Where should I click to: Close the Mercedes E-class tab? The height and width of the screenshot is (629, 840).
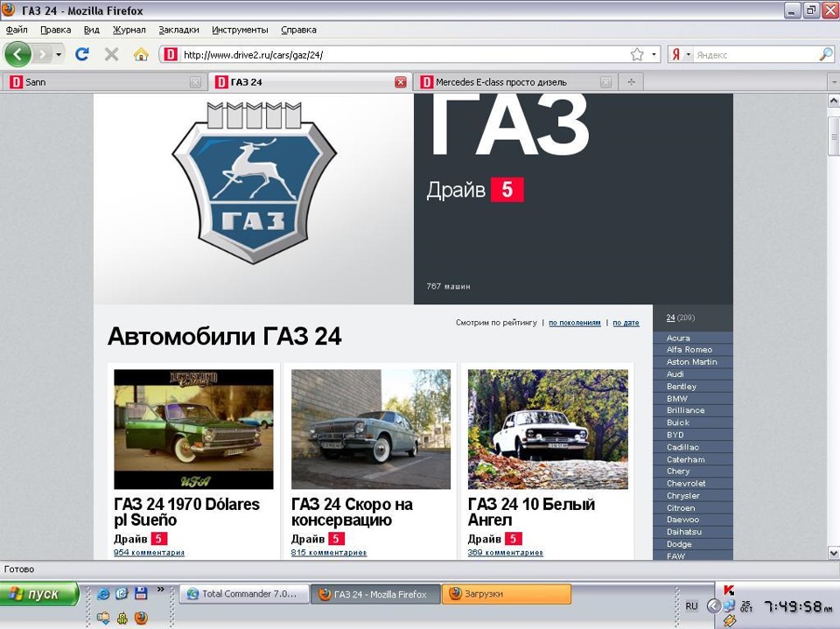tap(605, 82)
